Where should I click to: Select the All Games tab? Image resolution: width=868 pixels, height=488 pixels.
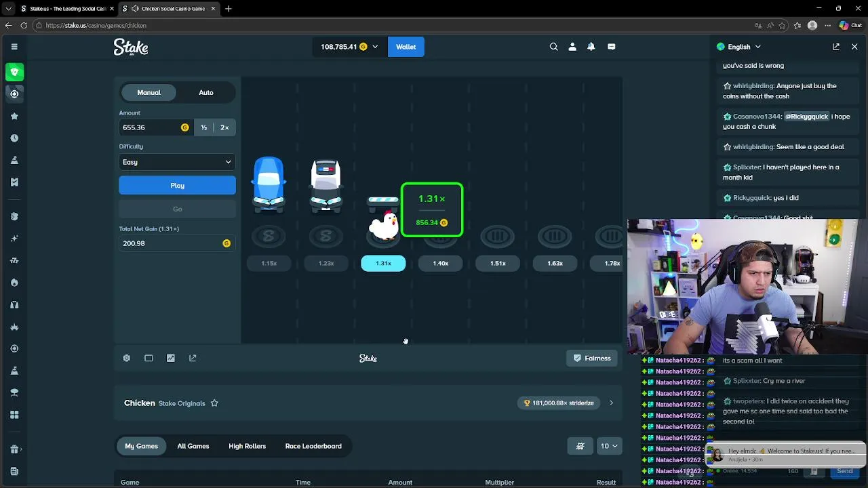tap(193, 446)
